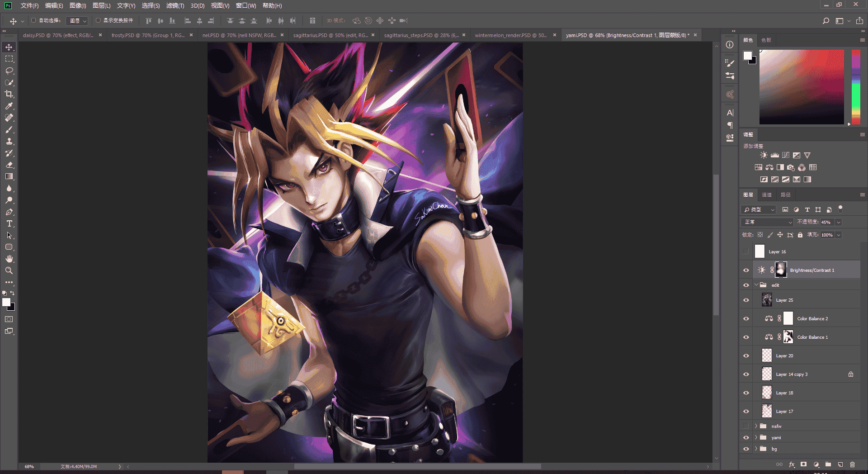Open the blend mode dropdown (正常)
The width and height of the screenshot is (868, 474).
click(768, 222)
